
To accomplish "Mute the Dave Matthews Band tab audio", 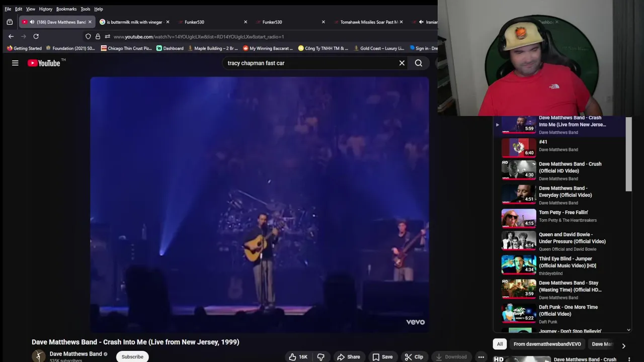I will point(32,22).
